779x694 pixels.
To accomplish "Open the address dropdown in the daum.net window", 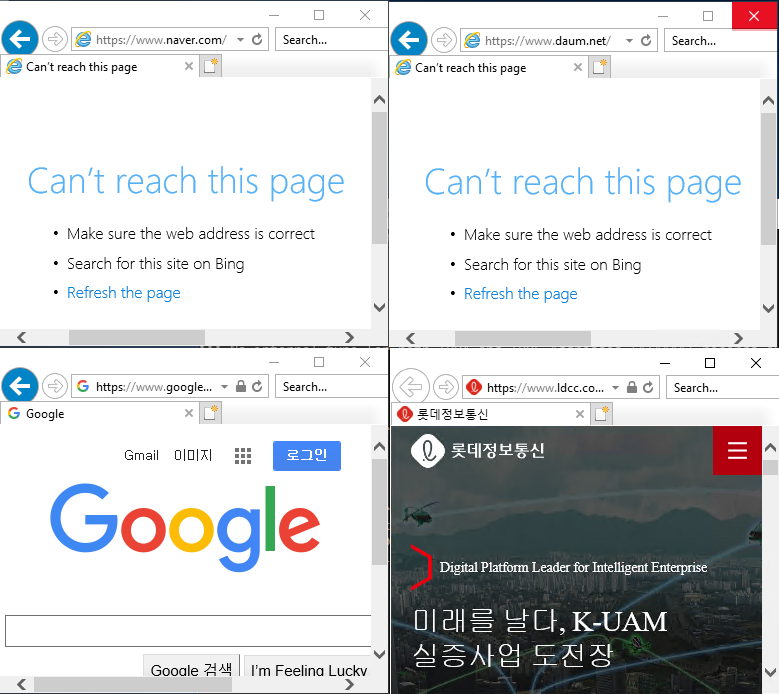I will coord(629,41).
